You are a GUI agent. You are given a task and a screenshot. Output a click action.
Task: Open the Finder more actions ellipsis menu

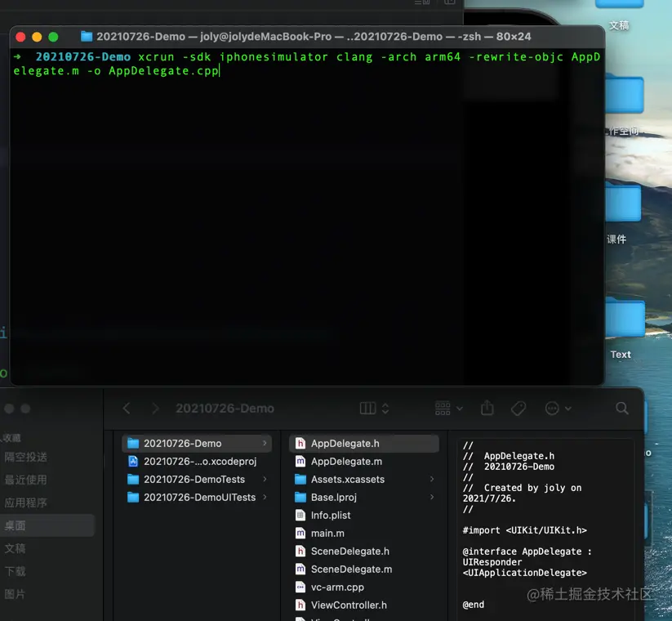click(558, 409)
